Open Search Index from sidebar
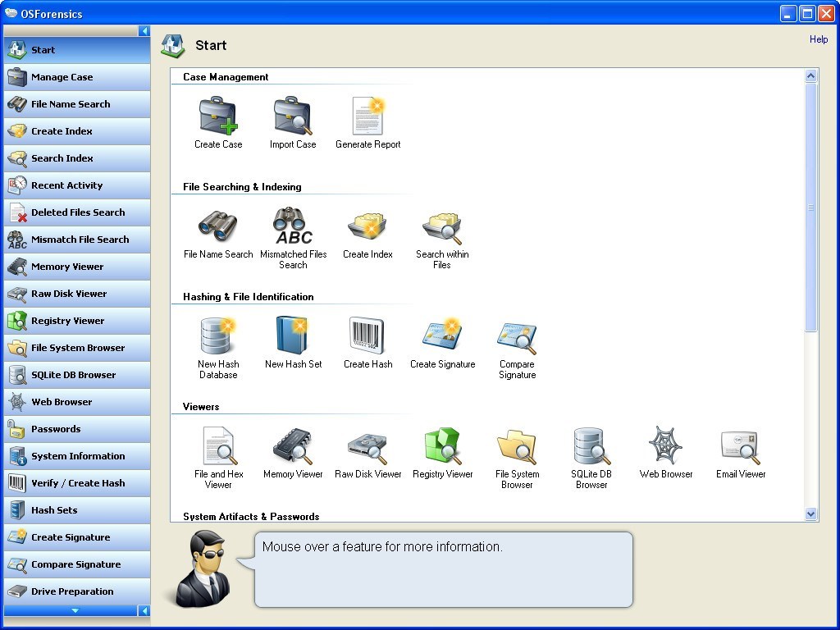The height and width of the screenshot is (630, 840). (76, 158)
